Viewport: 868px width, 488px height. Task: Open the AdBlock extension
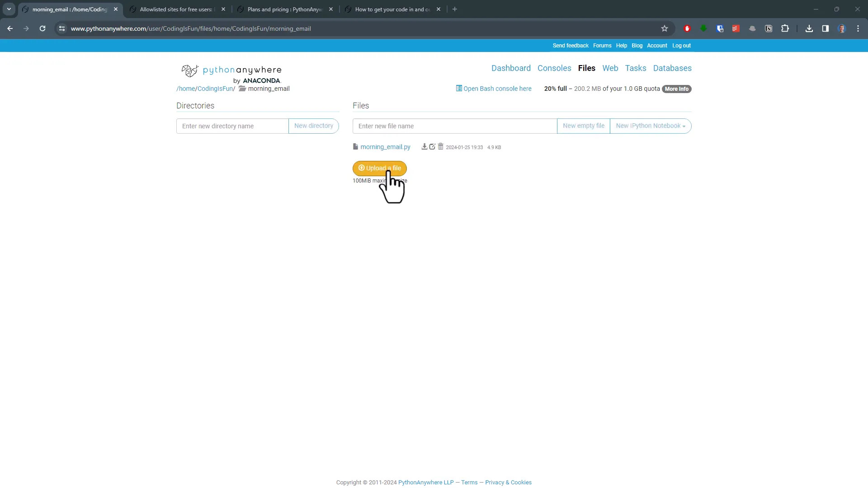(687, 28)
